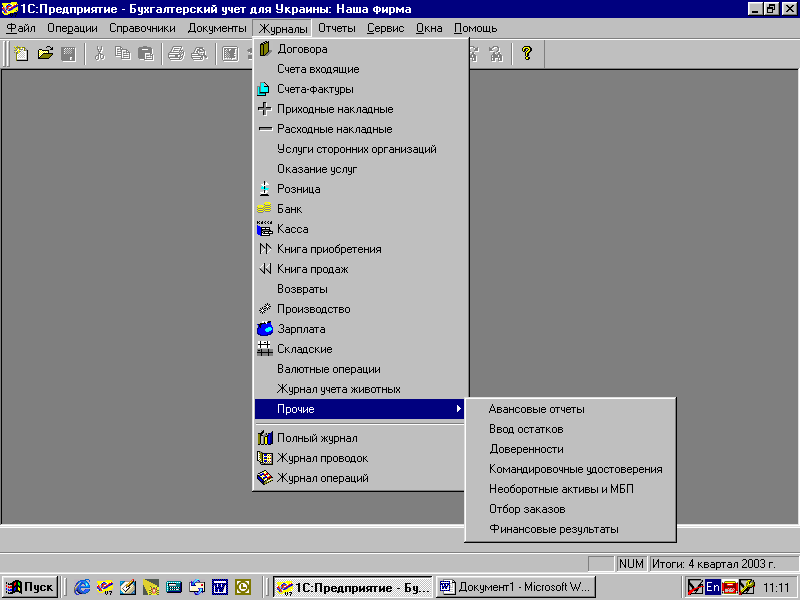800x600 pixels.
Task: Open the Справочники menu
Action: pyautogui.click(x=142, y=28)
